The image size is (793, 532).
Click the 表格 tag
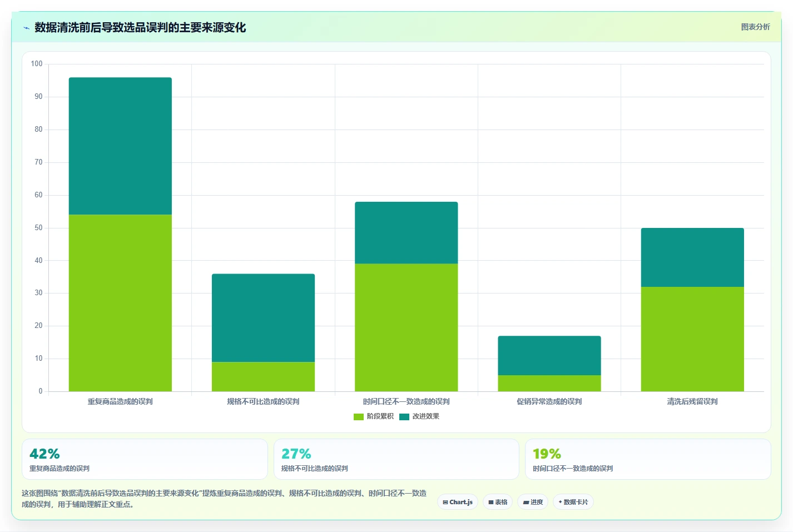tap(498, 502)
